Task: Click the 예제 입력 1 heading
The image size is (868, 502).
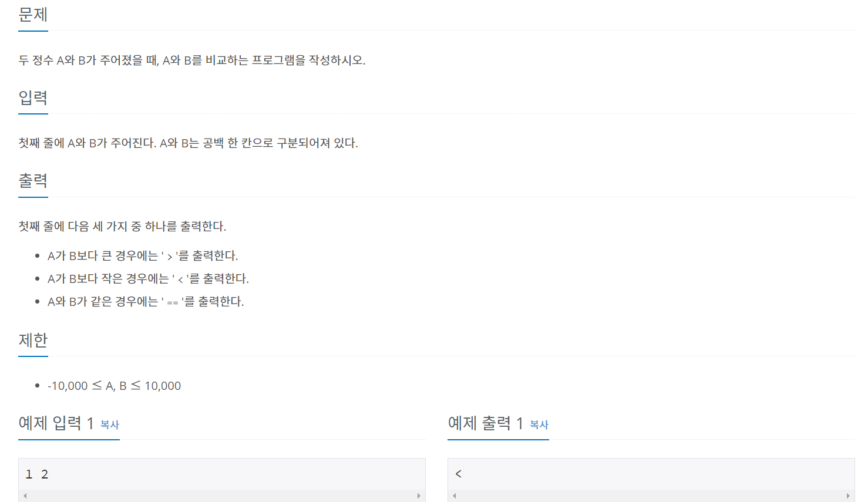Action: tap(56, 423)
